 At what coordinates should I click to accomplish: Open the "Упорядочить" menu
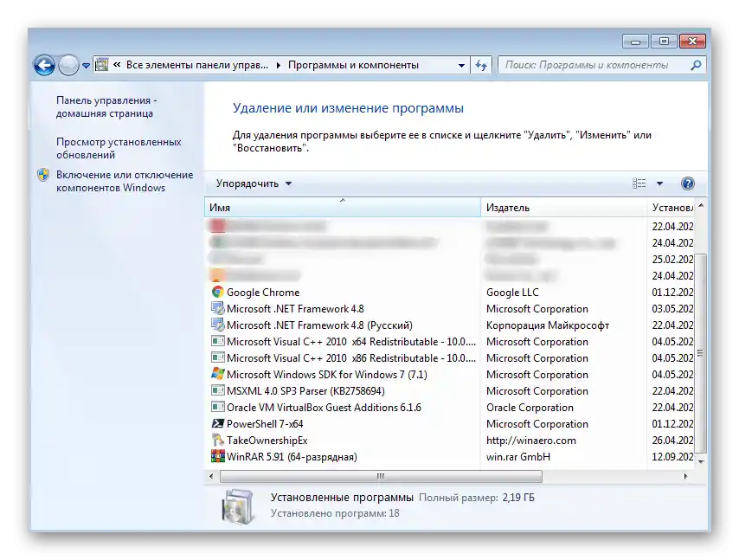click(x=254, y=183)
